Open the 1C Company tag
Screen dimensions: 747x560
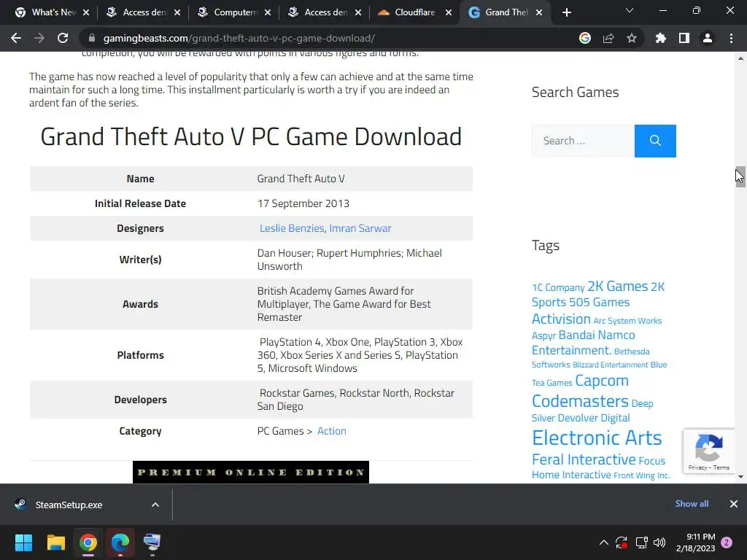coord(558,287)
